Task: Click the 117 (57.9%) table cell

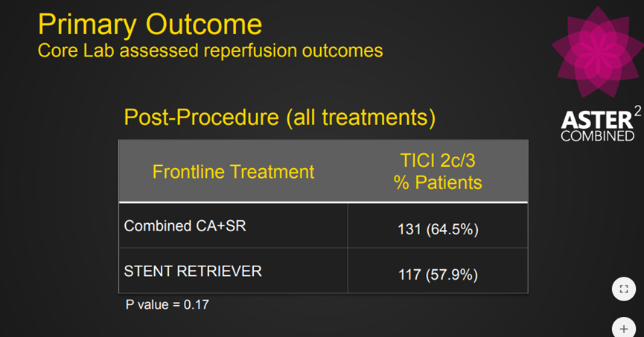Action: tap(438, 275)
